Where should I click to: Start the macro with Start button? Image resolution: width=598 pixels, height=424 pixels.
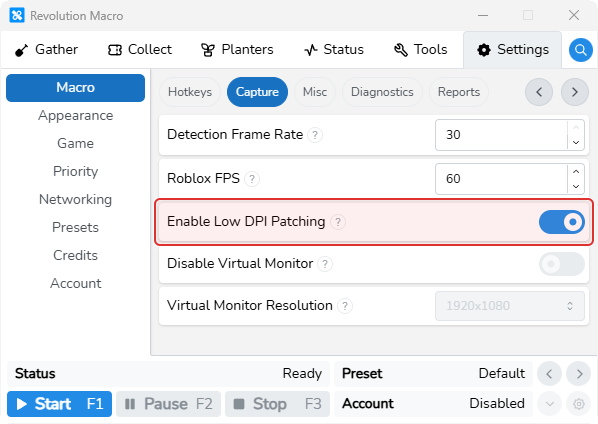[x=59, y=404]
